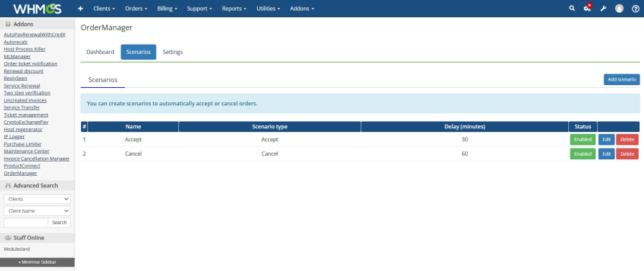Toggle Enabled status for Cancel scenario

tap(583, 154)
